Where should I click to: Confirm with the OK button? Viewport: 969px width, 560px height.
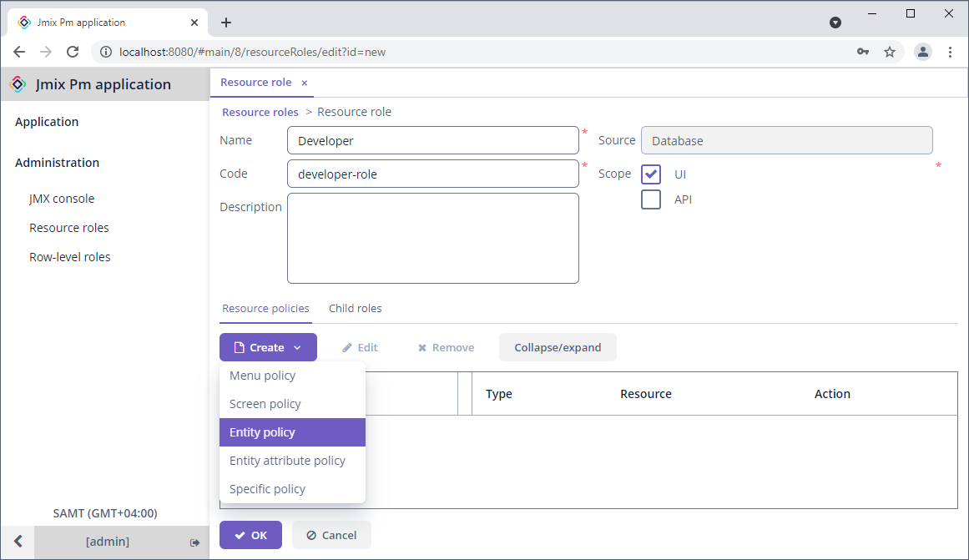(x=250, y=535)
